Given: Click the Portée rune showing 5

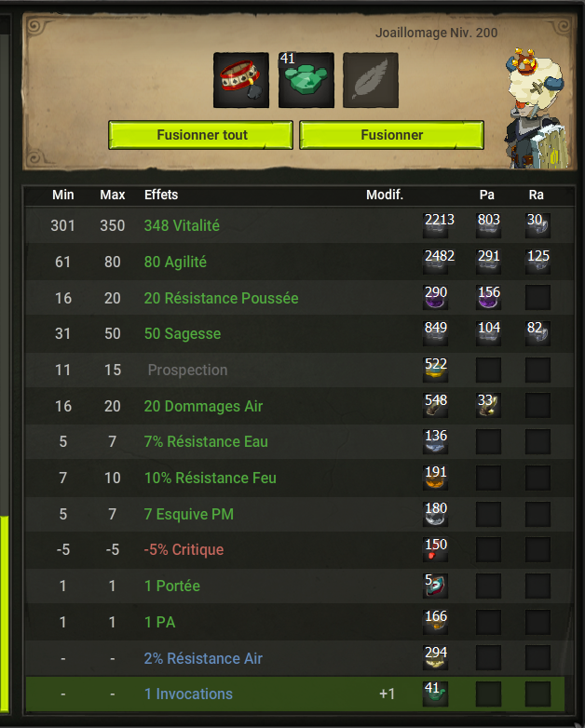Looking at the screenshot, I should tap(435, 586).
